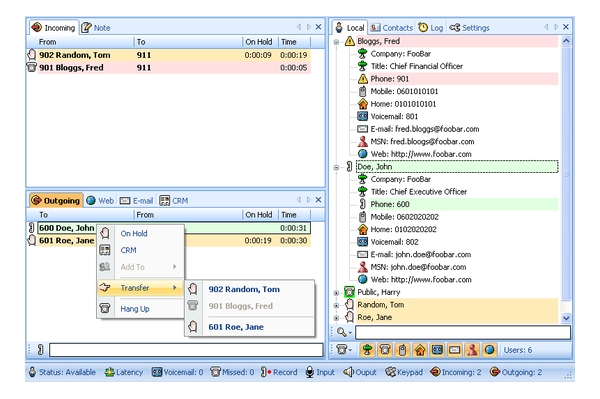
Task: Toggle the phone filter icon
Action: click(x=385, y=350)
